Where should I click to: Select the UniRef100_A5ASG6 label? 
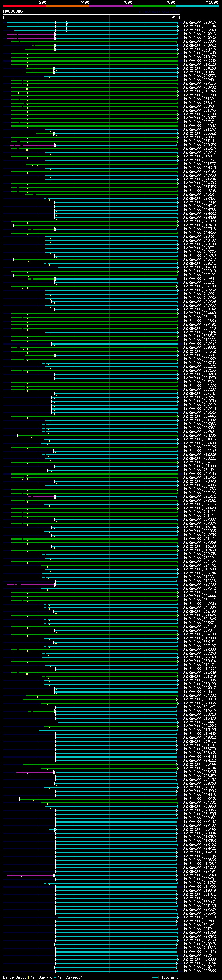tap(199, 860)
